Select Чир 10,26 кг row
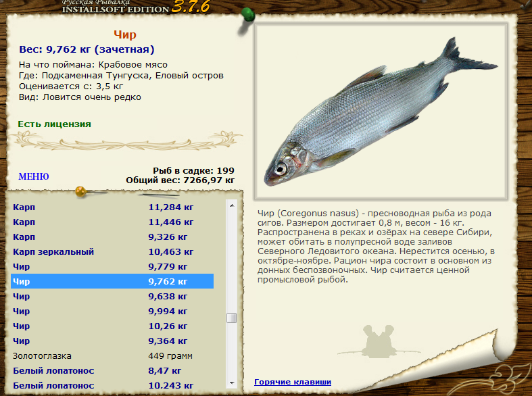The height and width of the screenshot is (396, 532). [x=112, y=326]
